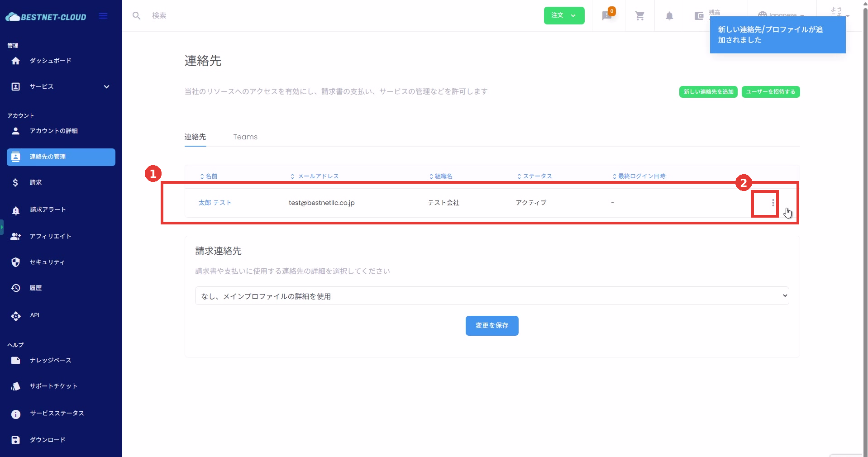The width and height of the screenshot is (868, 457).
Task: Open the billing contact select dropdown
Action: [x=491, y=296]
